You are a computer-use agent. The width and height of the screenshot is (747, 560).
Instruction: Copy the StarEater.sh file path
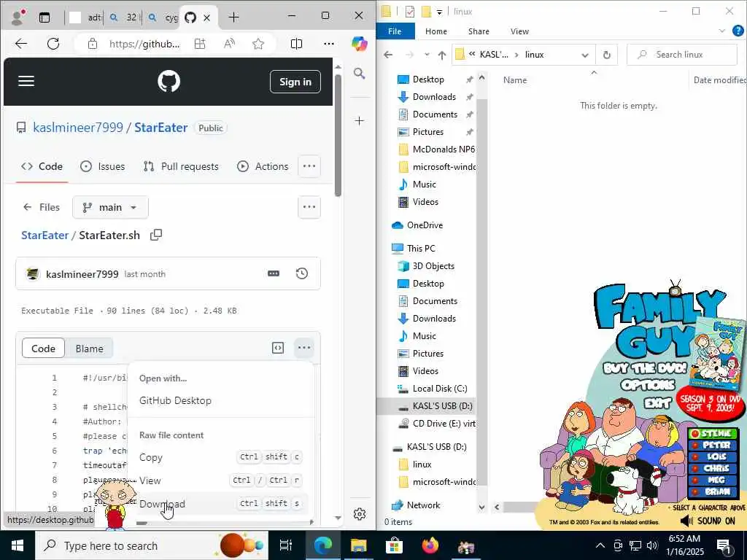pyautogui.click(x=156, y=235)
